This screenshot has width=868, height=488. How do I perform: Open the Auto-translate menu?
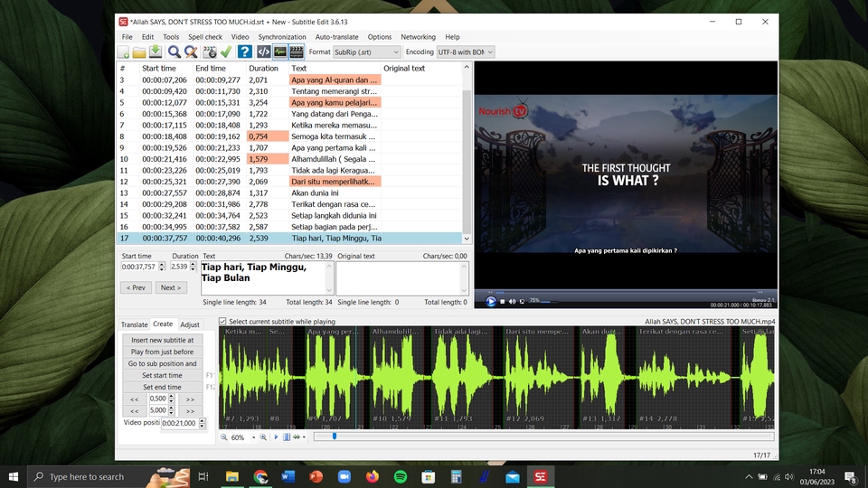tap(336, 37)
